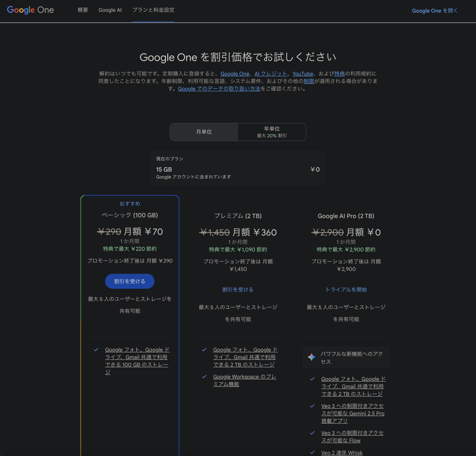Open Google Workspace のプレミアム機能 link
This screenshot has height=456, width=476.
244,380
